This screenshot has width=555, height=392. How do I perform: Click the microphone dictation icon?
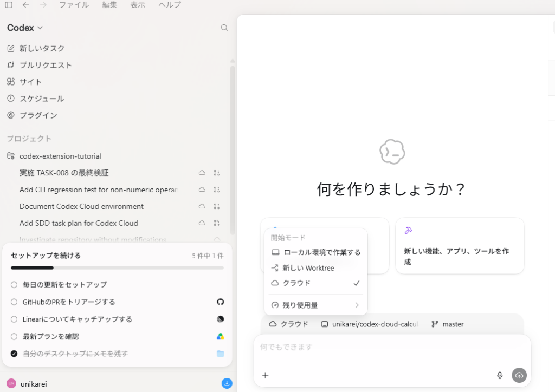pos(499,375)
